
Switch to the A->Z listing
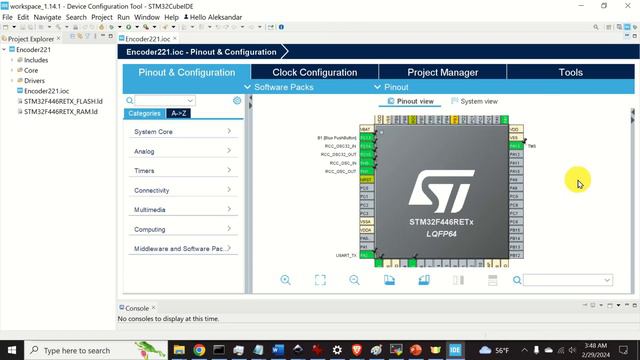[179, 113]
